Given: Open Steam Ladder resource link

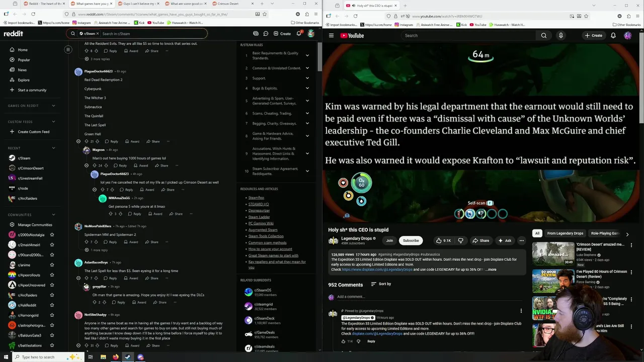Looking at the screenshot, I should point(259,217).
